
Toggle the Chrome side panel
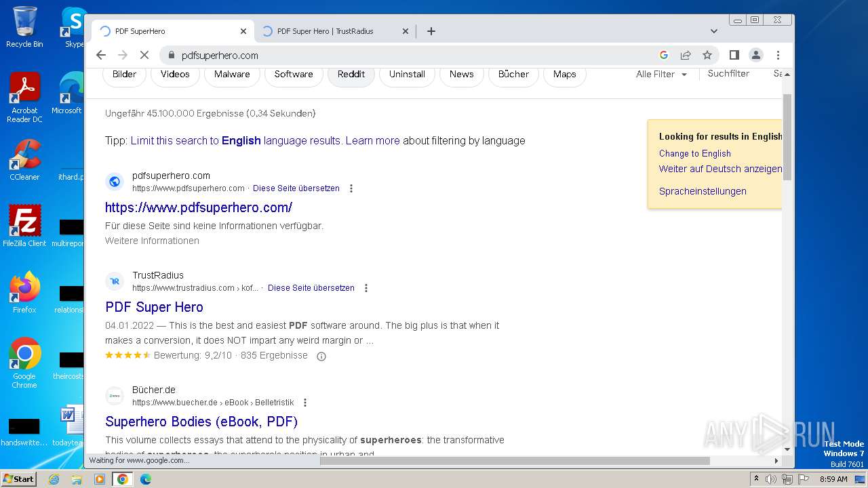[x=734, y=55]
